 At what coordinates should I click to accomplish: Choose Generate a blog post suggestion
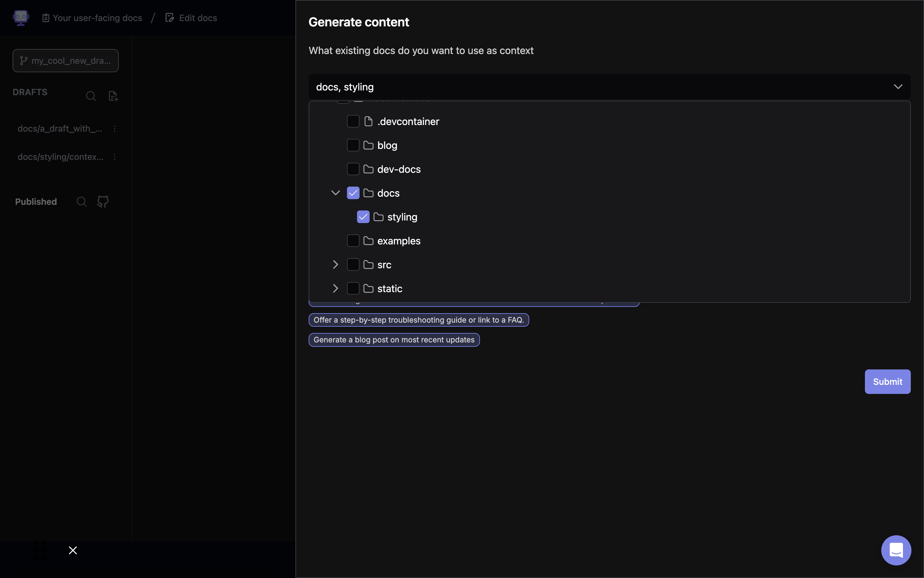[394, 340]
